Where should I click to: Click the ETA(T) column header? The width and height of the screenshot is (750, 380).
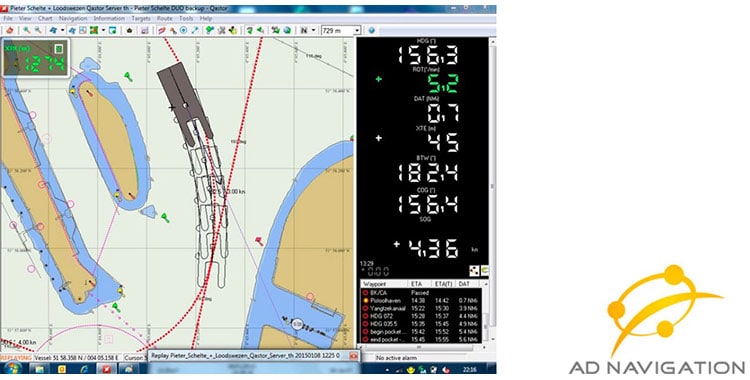click(x=443, y=284)
